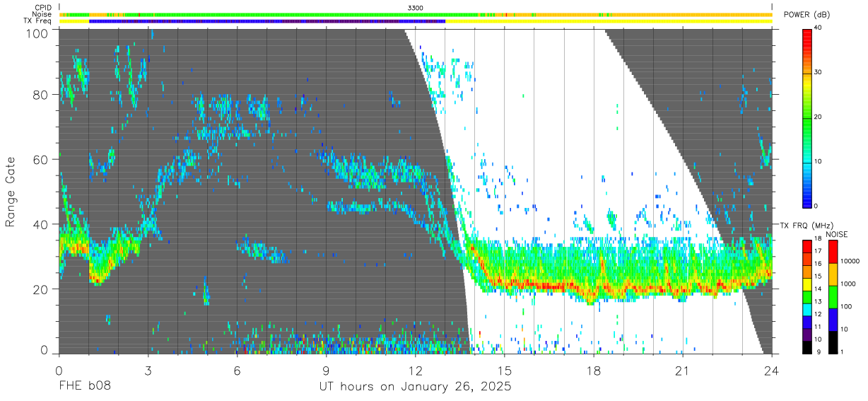This screenshot has height=401, width=868.
Task: Click the Range Gate y-axis title
Action: (11, 191)
